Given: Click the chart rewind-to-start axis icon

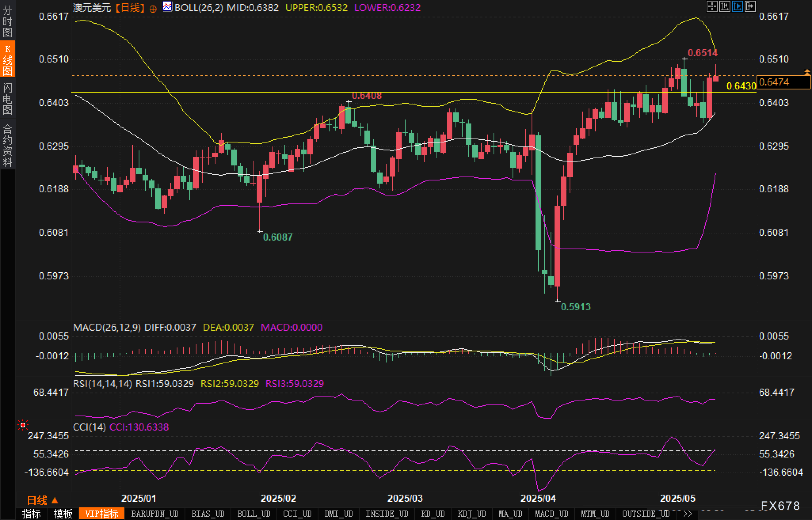Looking at the screenshot, I should tap(724, 6).
